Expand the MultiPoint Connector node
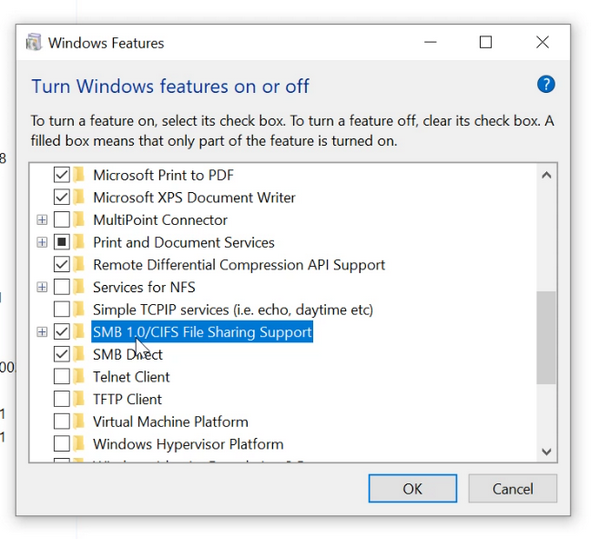600x539 pixels. pyautogui.click(x=42, y=220)
